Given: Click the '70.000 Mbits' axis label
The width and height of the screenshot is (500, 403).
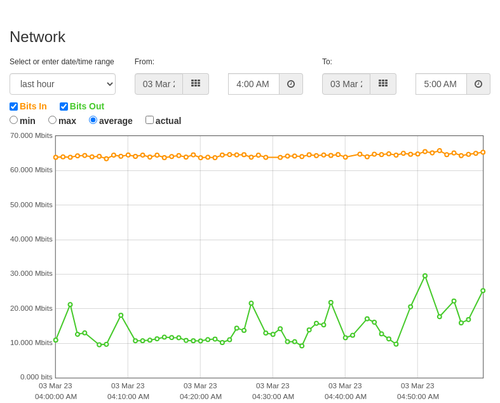Looking at the screenshot, I should [31, 136].
